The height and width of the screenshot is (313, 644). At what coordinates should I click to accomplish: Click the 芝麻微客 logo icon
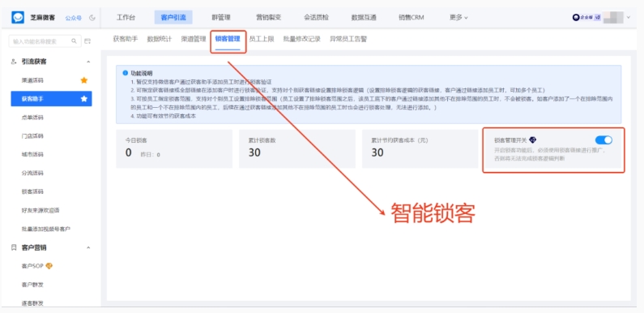tap(18, 17)
